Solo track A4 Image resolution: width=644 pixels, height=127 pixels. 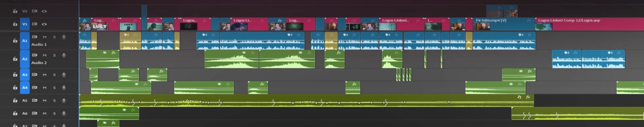(54, 88)
